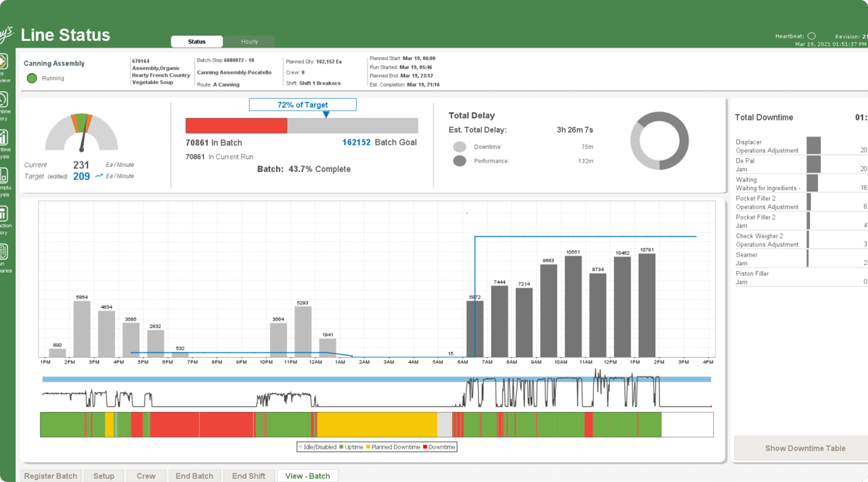Click the red Downtime legend swatch

[x=425, y=447]
